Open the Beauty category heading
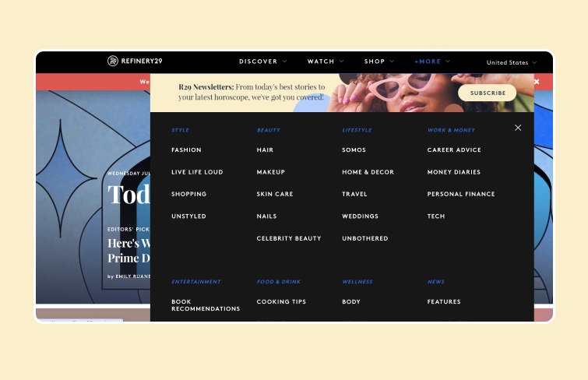588x380 pixels. 269,130
